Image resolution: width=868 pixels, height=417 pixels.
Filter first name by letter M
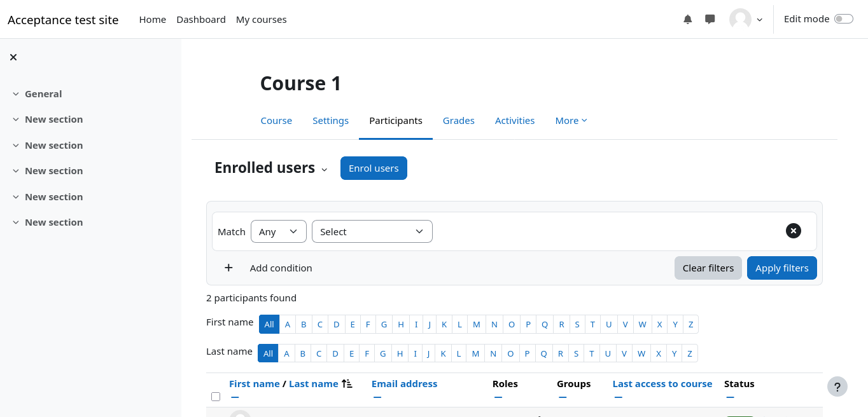pos(476,324)
